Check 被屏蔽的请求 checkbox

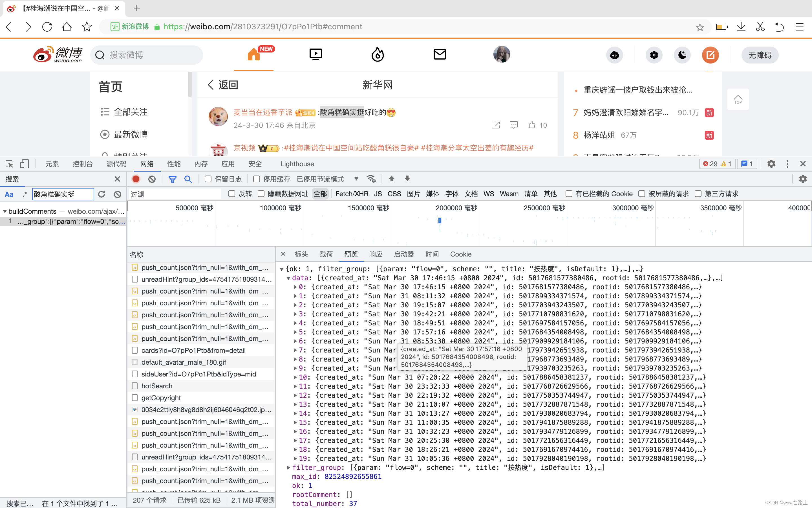click(641, 194)
